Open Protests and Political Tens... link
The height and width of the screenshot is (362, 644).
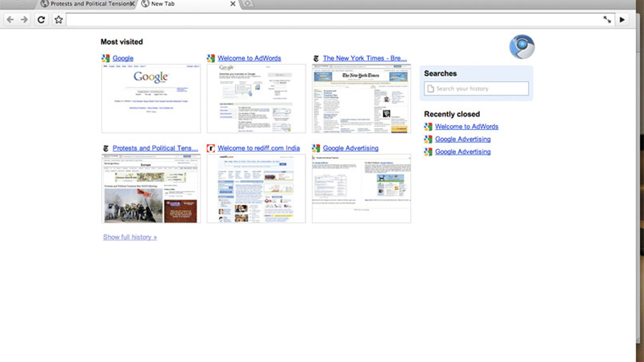click(x=155, y=148)
